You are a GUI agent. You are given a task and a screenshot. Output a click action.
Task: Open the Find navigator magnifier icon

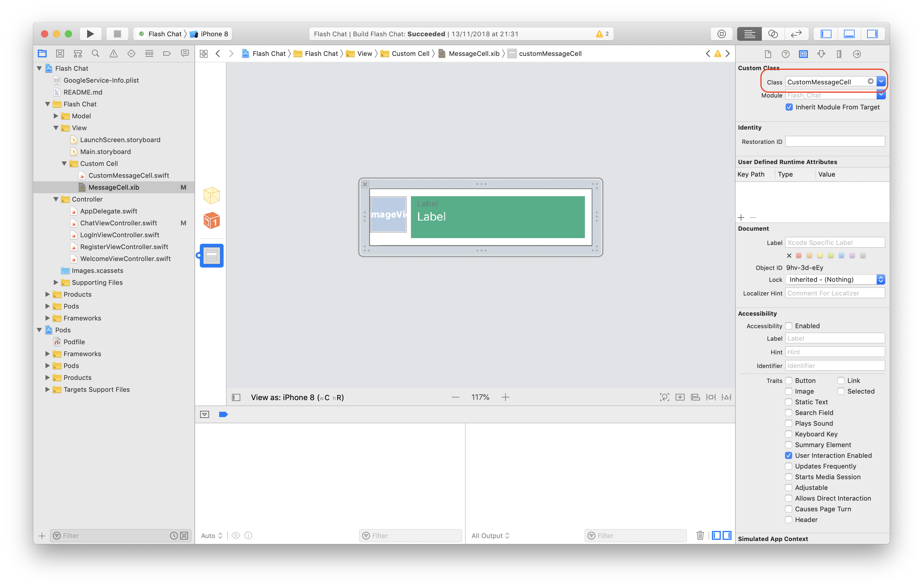[95, 54]
